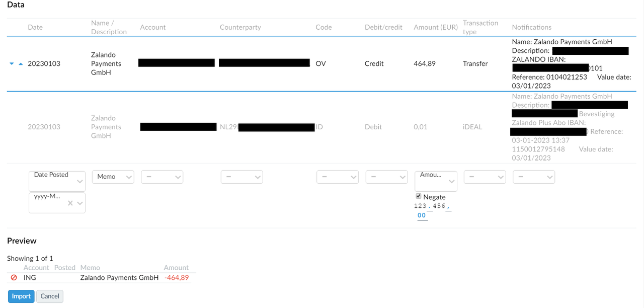Open the Counterparty column mapping dropdown

tap(242, 177)
